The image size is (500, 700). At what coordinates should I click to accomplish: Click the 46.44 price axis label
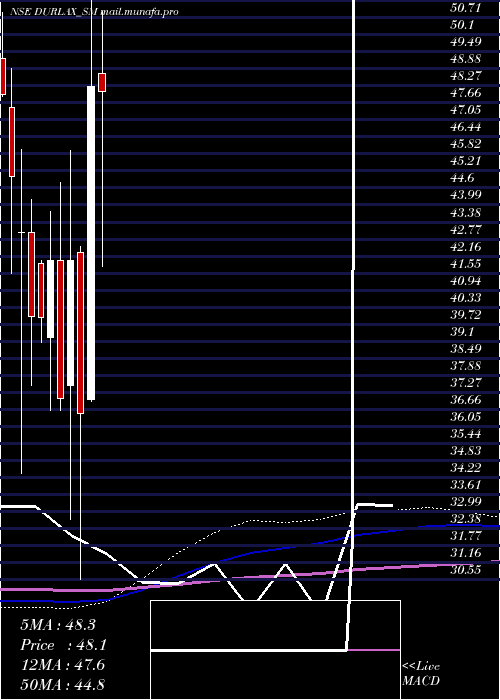tap(465, 127)
